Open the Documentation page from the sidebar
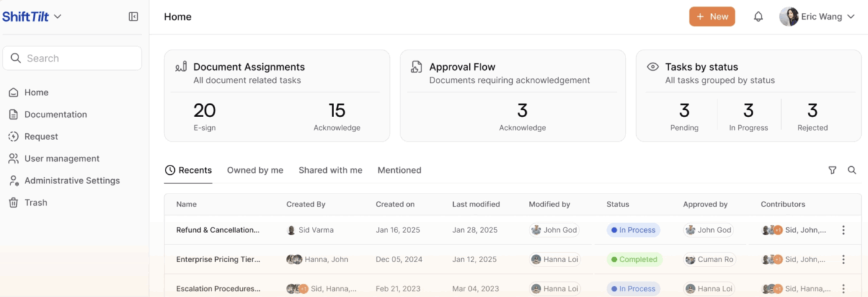The width and height of the screenshot is (868, 297). [x=55, y=115]
